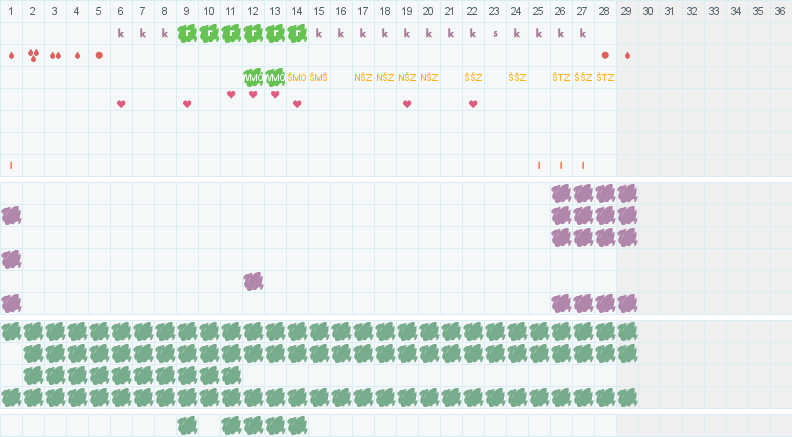Click the red dot on day 28

[x=605, y=55]
